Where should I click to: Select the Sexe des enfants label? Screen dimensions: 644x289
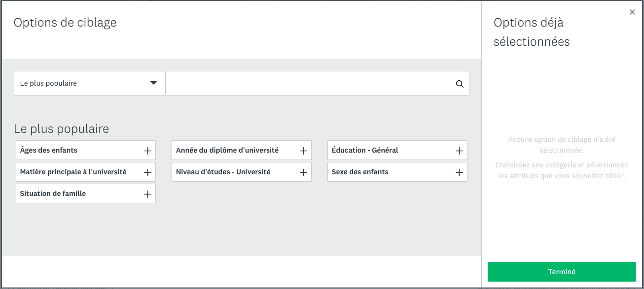[360, 172]
